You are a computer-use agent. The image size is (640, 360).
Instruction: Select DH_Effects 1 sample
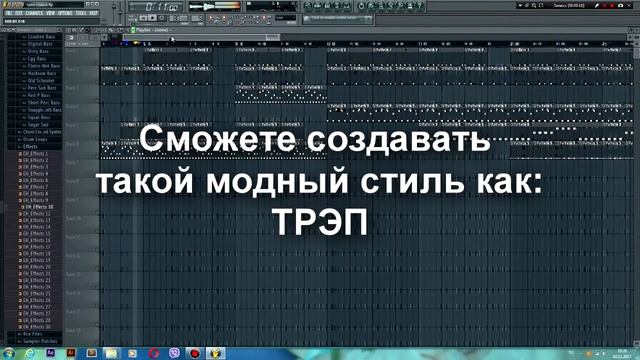(x=35, y=154)
